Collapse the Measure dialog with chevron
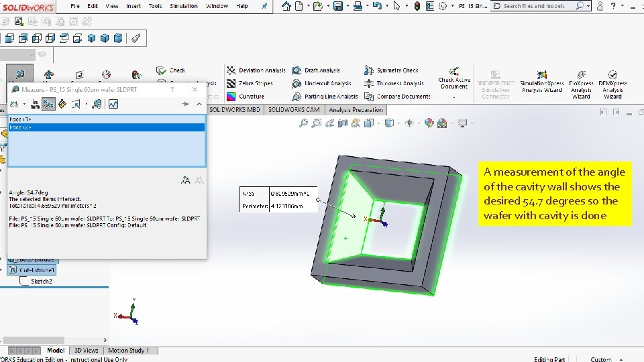644x362 pixels. [199, 105]
